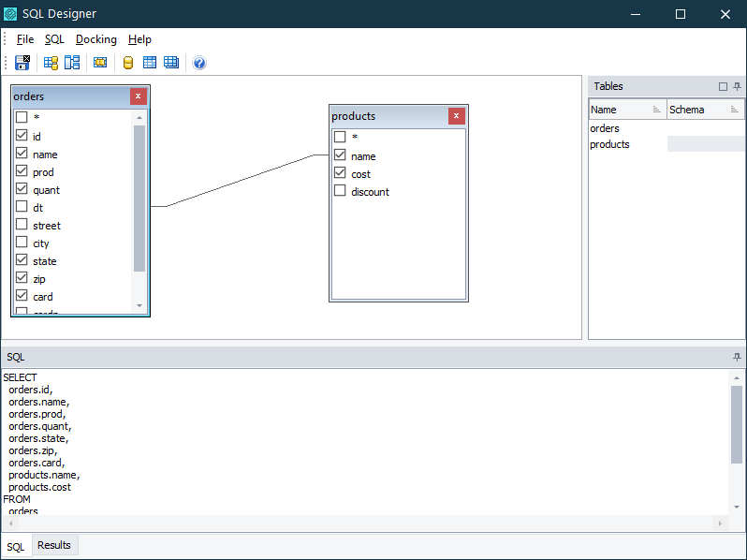The width and height of the screenshot is (747, 560).
Task: Click the yellow database cylinder toolbar icon
Action: pos(127,63)
